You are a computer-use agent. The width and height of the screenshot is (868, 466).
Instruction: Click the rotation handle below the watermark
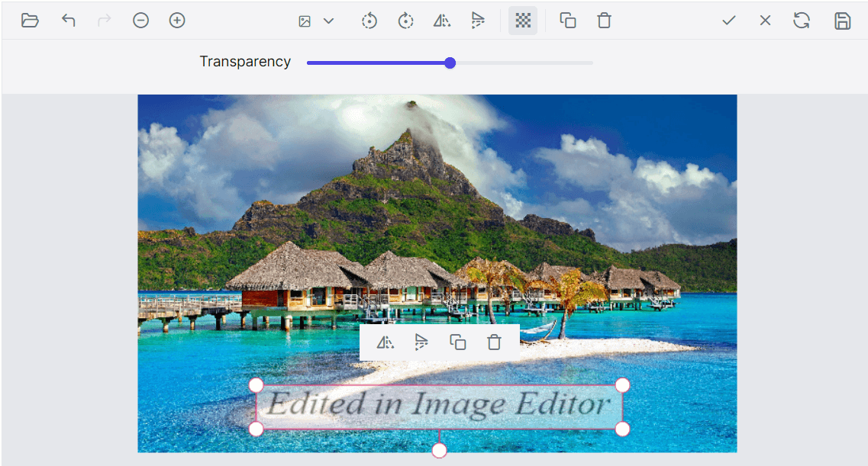[439, 451]
